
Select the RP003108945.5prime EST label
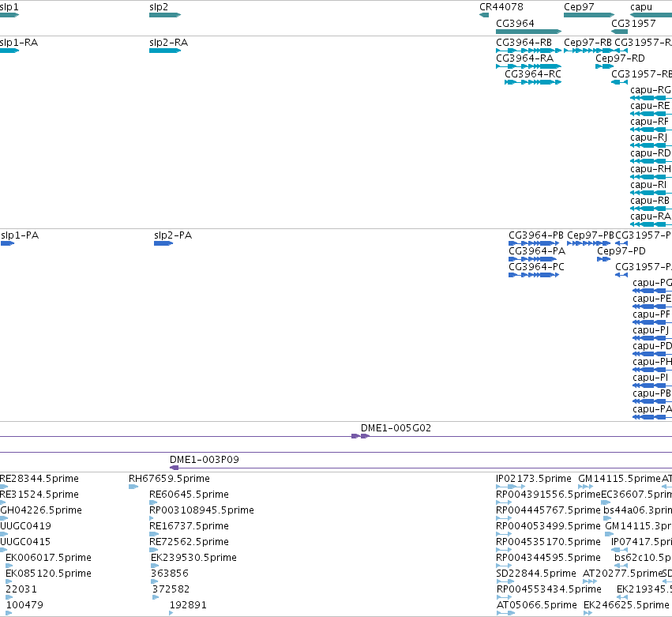coord(201,510)
